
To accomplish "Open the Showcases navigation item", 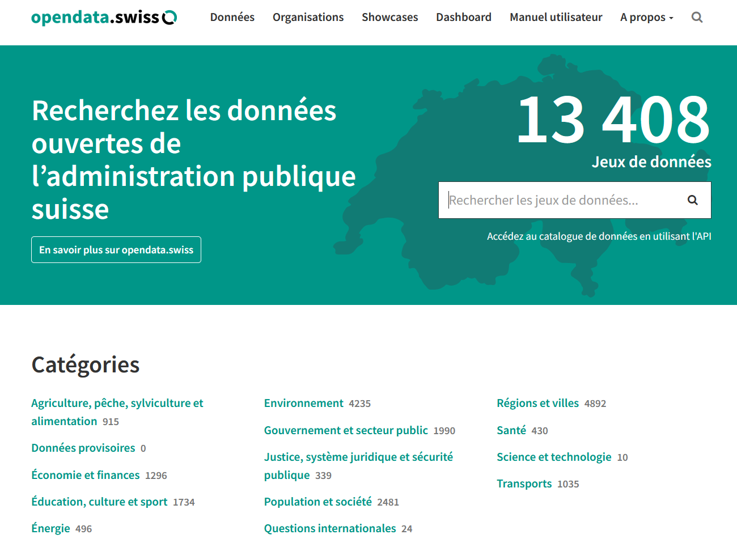I will coord(389,18).
